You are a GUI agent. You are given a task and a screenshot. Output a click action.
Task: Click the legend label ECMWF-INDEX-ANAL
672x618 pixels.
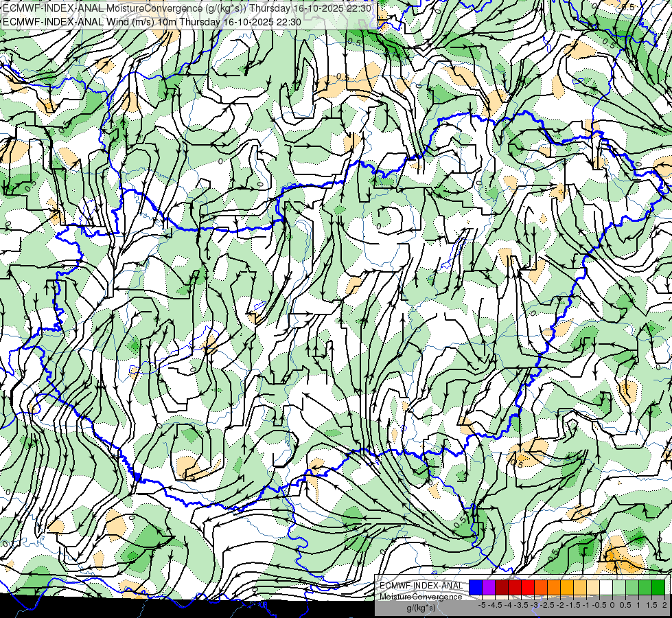click(421, 586)
